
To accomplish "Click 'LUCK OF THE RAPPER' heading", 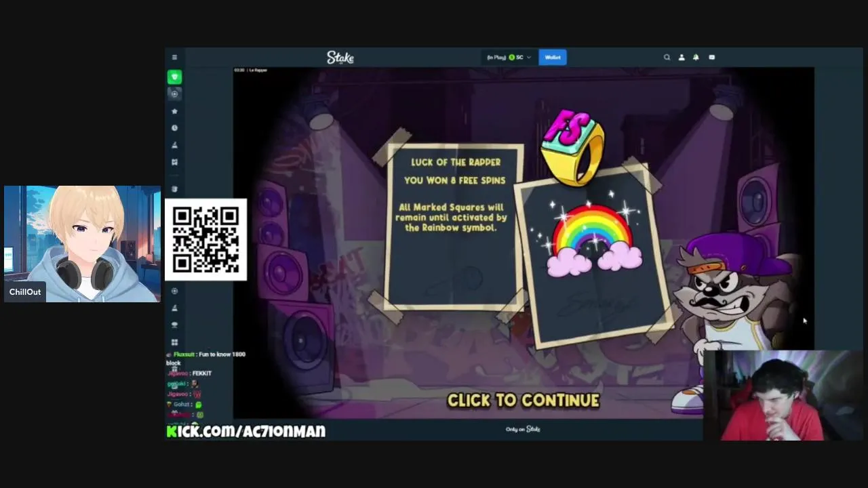I will click(456, 163).
